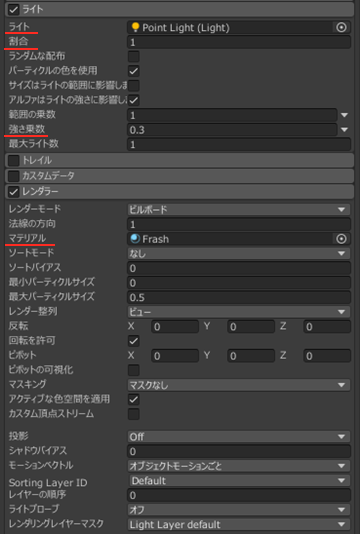360x534 pixels.
Task: Open モーションベクトル dropdown
Action: 239,466
